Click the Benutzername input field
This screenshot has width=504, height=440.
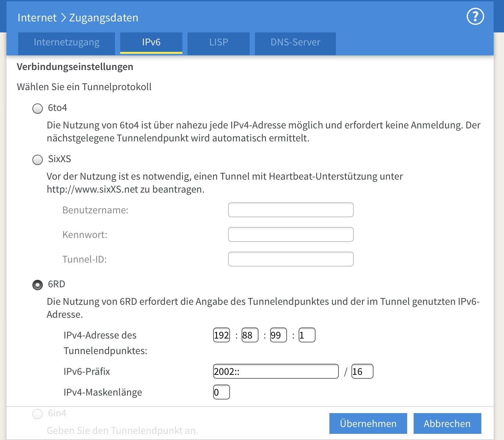pyautogui.click(x=291, y=210)
